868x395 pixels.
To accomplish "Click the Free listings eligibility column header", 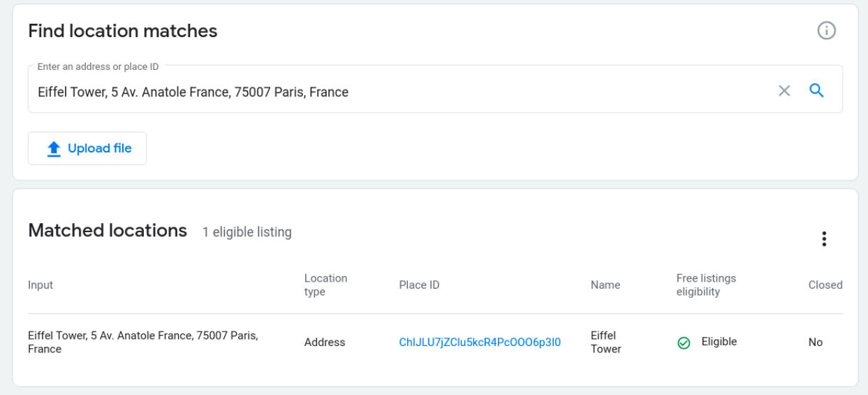I will (706, 285).
